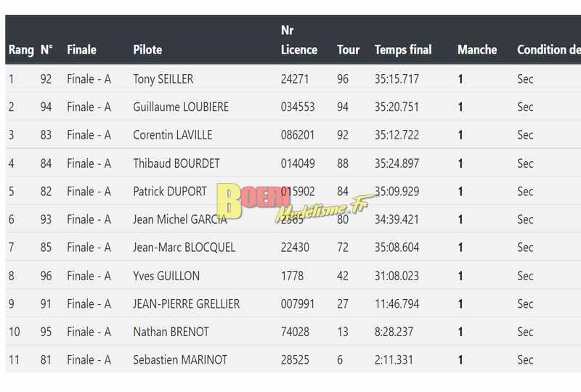The image size is (581, 392).
Task: Click Patrick DUPORT's name
Action: 170,192
